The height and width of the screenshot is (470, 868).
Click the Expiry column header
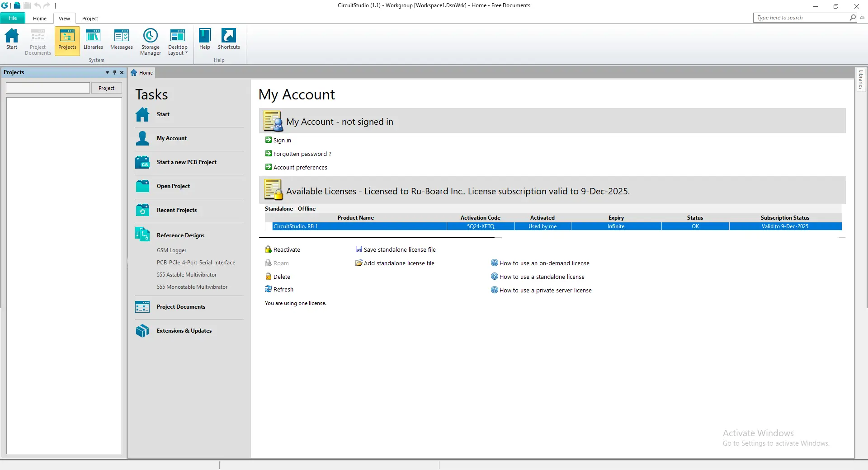tap(616, 218)
